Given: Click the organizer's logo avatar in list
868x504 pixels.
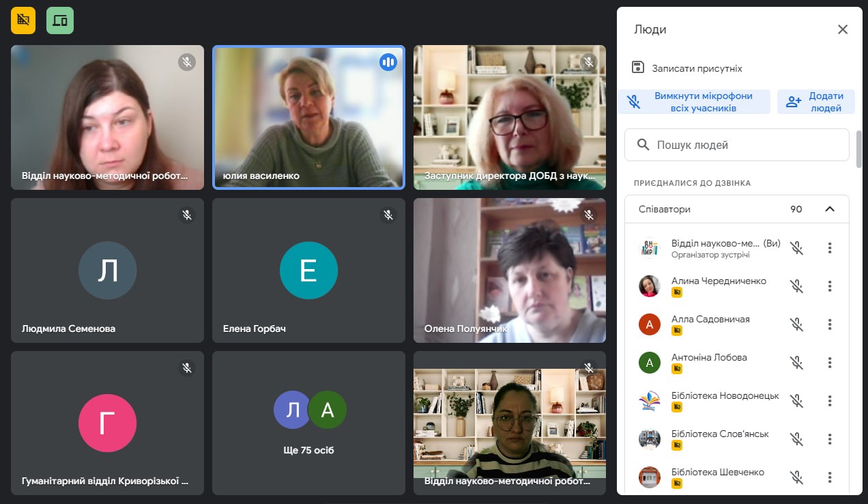Looking at the screenshot, I should [650, 248].
